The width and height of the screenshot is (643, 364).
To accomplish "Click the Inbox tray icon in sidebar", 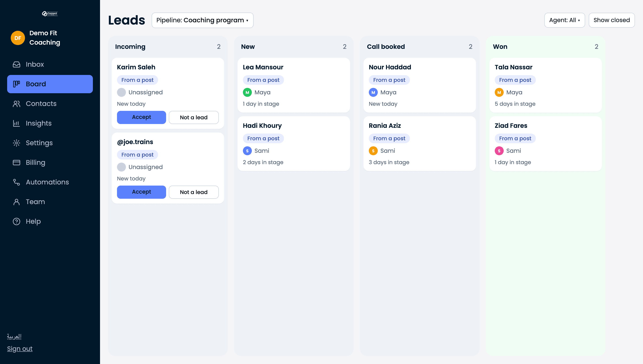I will 17,64.
